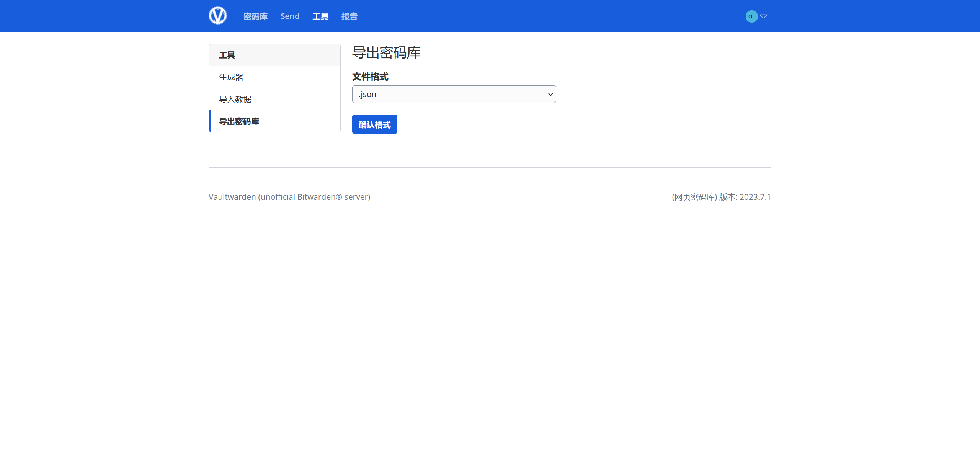The width and height of the screenshot is (980, 459).
Task: Open the 文件格式 dropdown
Action: click(454, 94)
